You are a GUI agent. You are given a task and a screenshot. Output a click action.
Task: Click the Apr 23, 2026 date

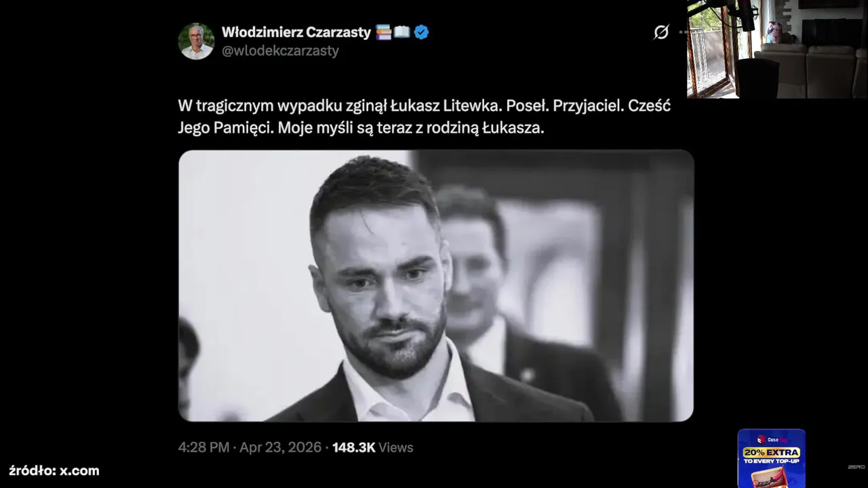(x=280, y=447)
